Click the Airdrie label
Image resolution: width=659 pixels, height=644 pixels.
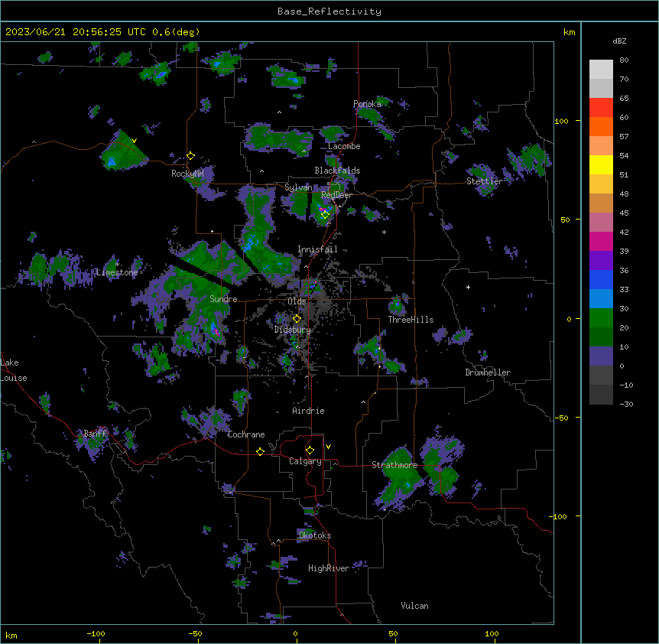coord(309,411)
